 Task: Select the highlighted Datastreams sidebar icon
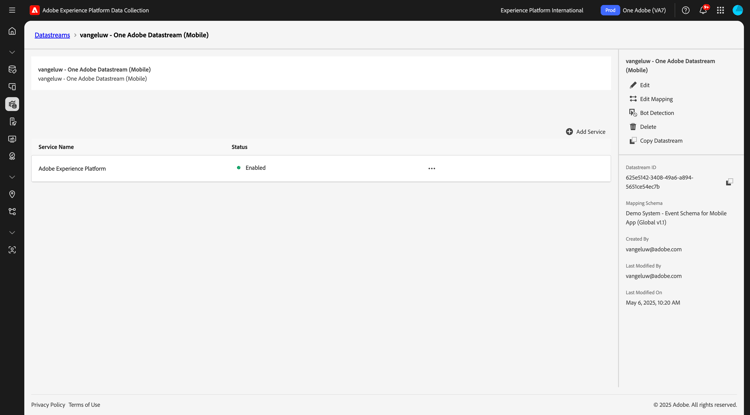12,104
